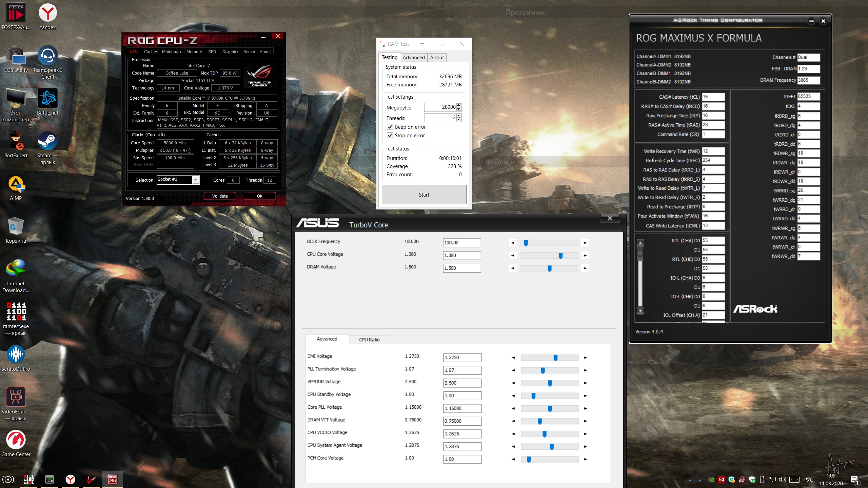Open the Game Center desktop icon
The height and width of the screenshot is (488, 868).
[16, 440]
